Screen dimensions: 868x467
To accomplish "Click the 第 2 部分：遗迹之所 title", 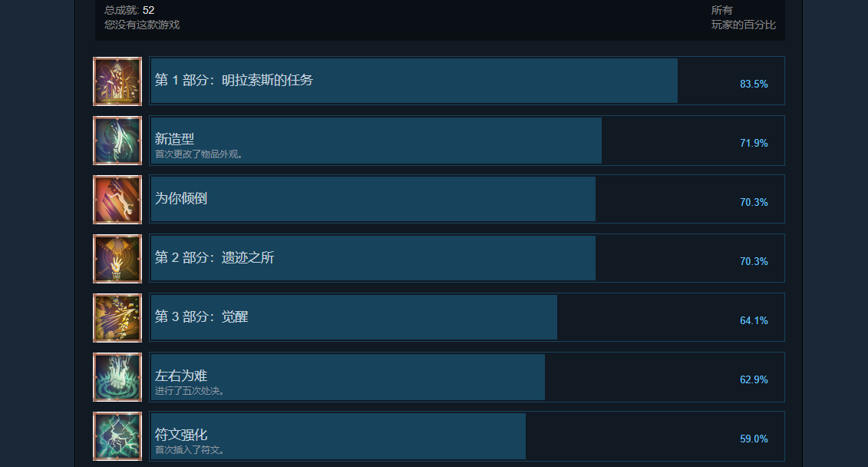I will pyautogui.click(x=214, y=257).
